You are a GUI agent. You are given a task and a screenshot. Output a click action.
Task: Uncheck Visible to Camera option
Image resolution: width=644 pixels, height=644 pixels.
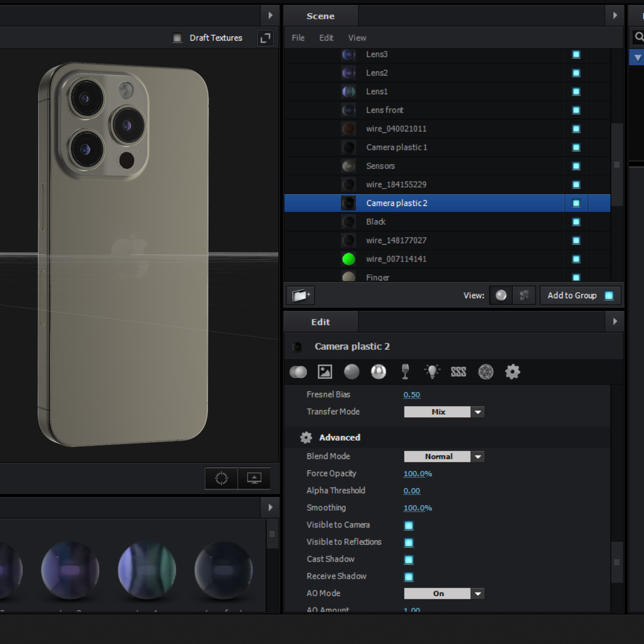pos(409,525)
